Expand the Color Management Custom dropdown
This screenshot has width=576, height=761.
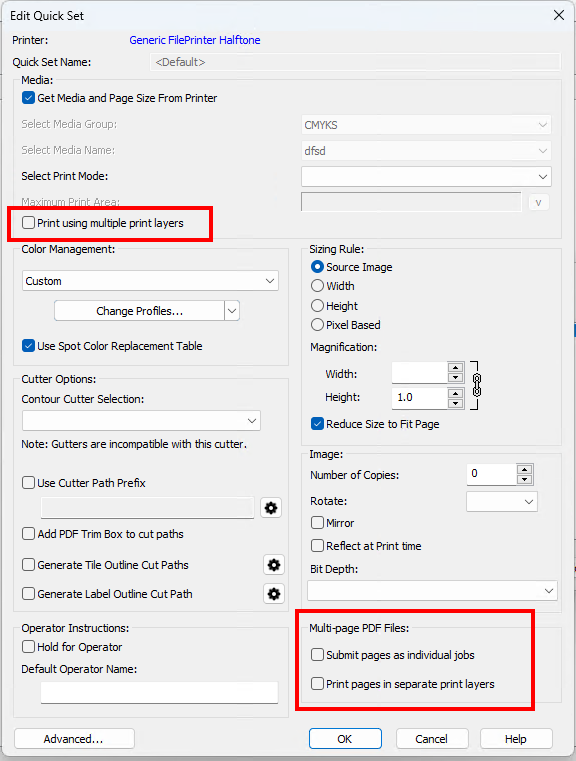pyautogui.click(x=150, y=281)
